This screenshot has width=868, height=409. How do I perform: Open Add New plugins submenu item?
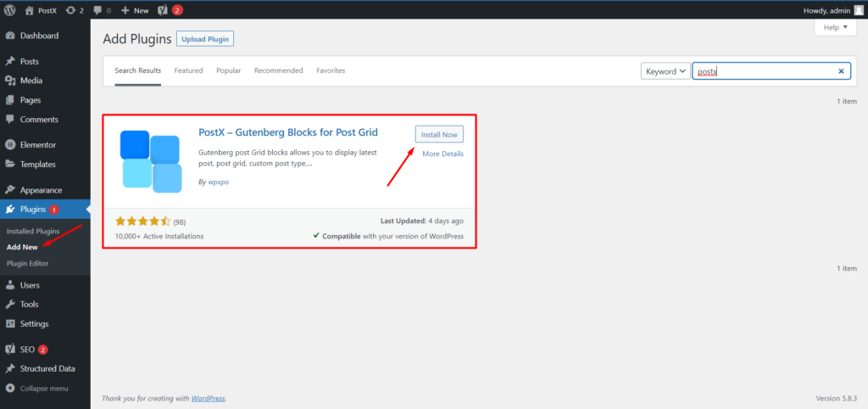[22, 247]
